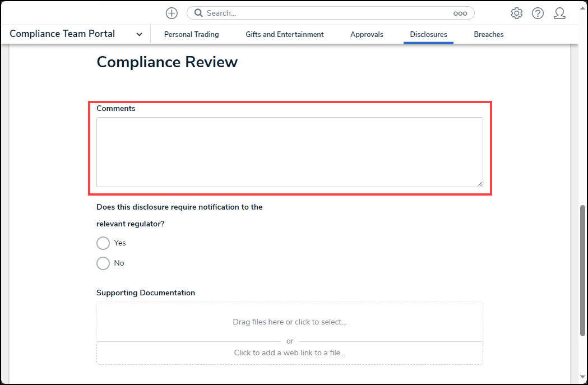
Task: Click 'Drag files here or click to select'
Action: pyautogui.click(x=289, y=322)
